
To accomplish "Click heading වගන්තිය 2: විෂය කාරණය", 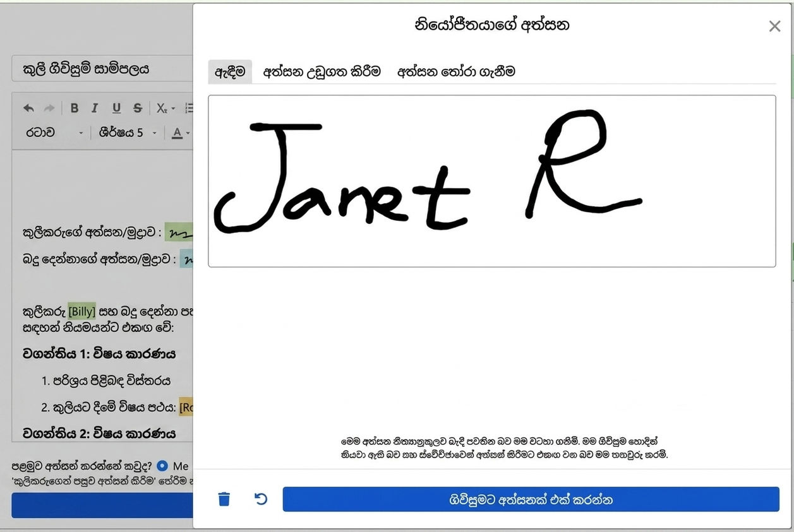I will (x=99, y=433).
